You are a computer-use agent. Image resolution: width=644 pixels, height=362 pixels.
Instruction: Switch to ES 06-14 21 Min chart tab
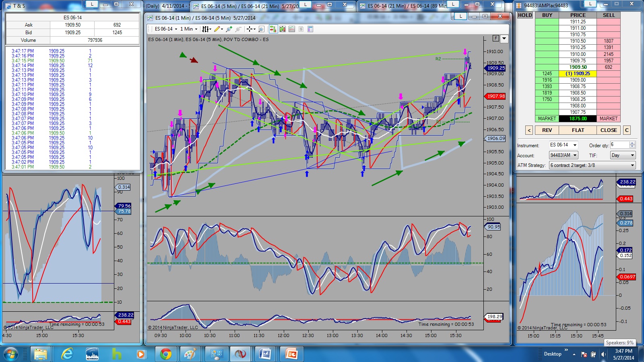[x=403, y=6]
